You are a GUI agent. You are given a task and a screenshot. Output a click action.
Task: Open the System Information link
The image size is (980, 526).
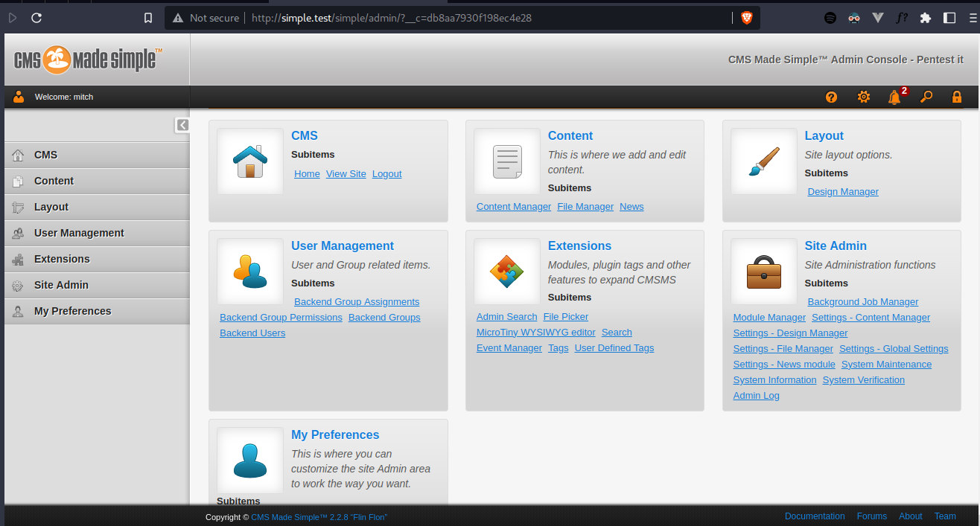[x=774, y=380]
